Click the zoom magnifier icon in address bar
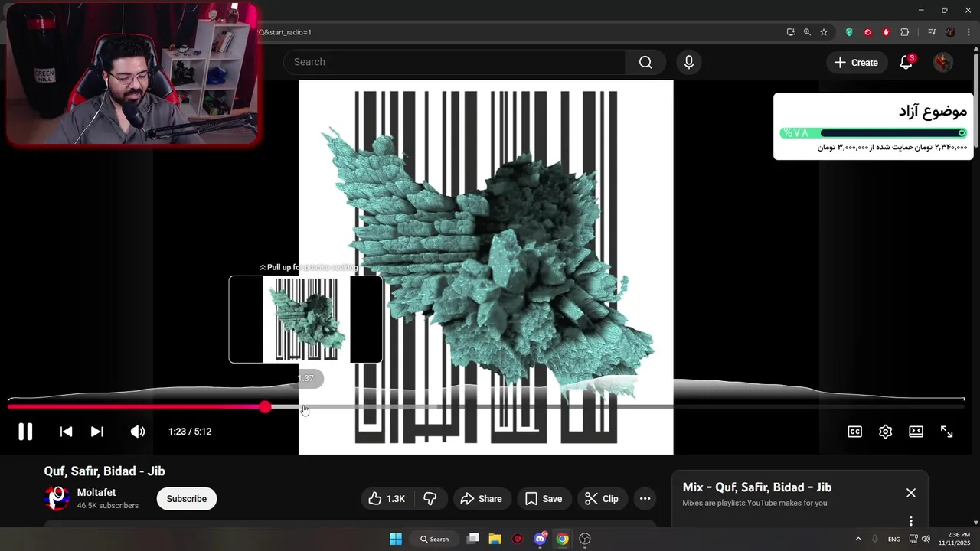Viewport: 980px width, 551px height. tap(807, 32)
